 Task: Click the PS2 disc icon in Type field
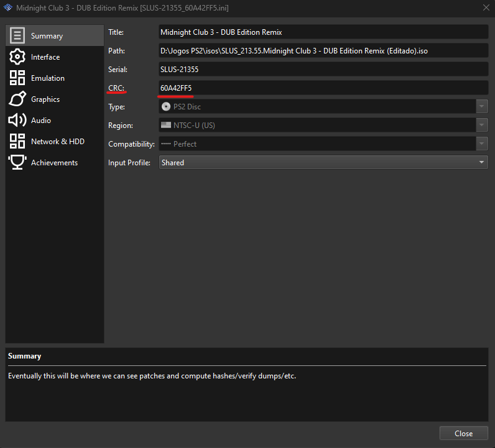pyautogui.click(x=166, y=107)
